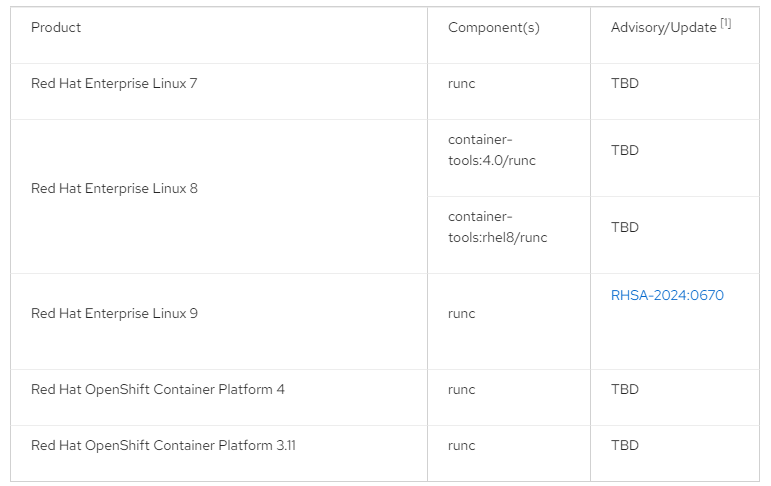Viewport: 771px width, 486px height.
Task: Click TBD advisory for container-tools:rhel8/runc
Action: point(624,227)
